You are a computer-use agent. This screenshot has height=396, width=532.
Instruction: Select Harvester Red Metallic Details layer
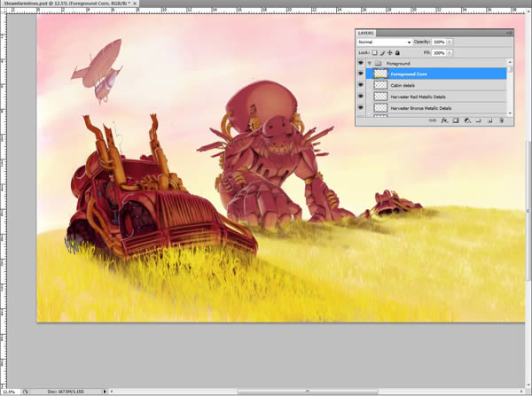click(x=436, y=97)
